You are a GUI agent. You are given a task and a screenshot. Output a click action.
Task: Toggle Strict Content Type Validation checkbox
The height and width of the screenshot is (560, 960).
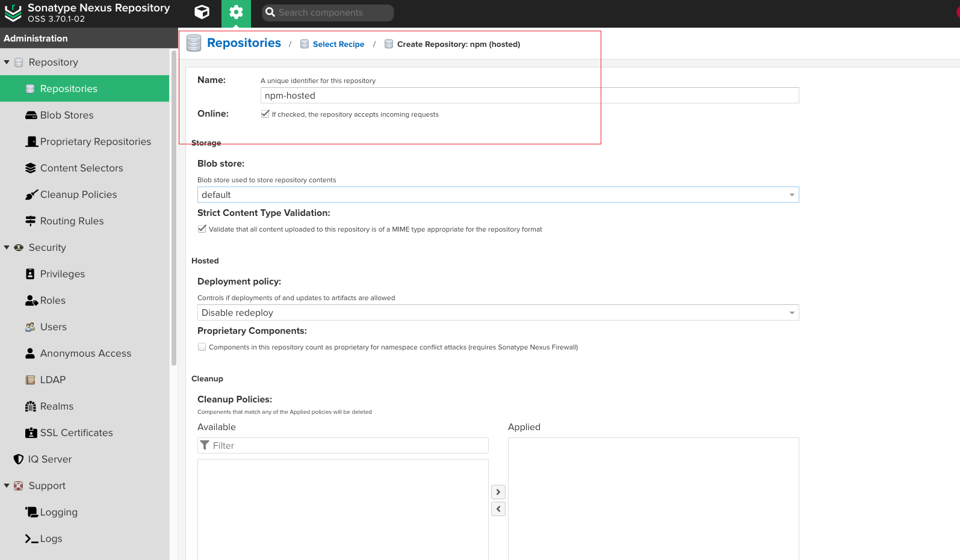pos(202,229)
